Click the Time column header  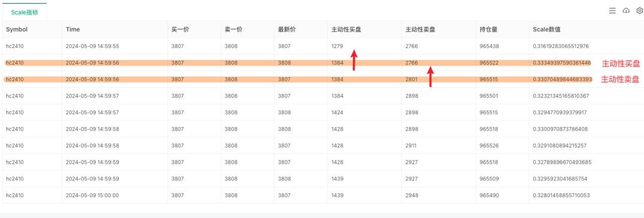[x=73, y=30]
